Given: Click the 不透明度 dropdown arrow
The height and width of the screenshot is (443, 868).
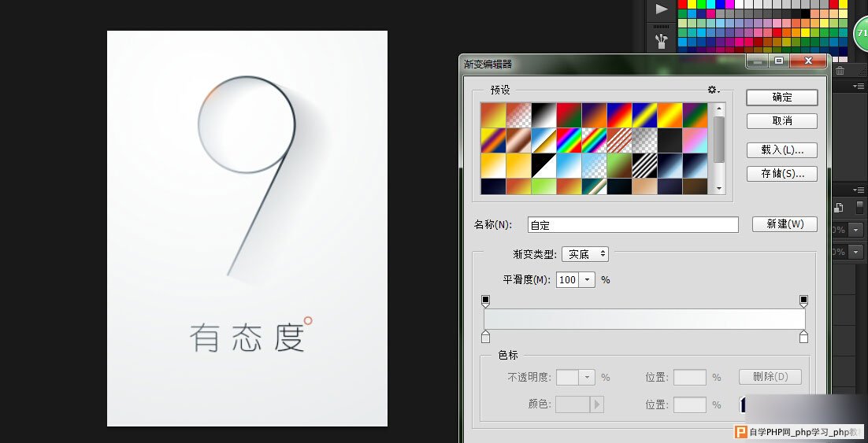Looking at the screenshot, I should point(587,377).
